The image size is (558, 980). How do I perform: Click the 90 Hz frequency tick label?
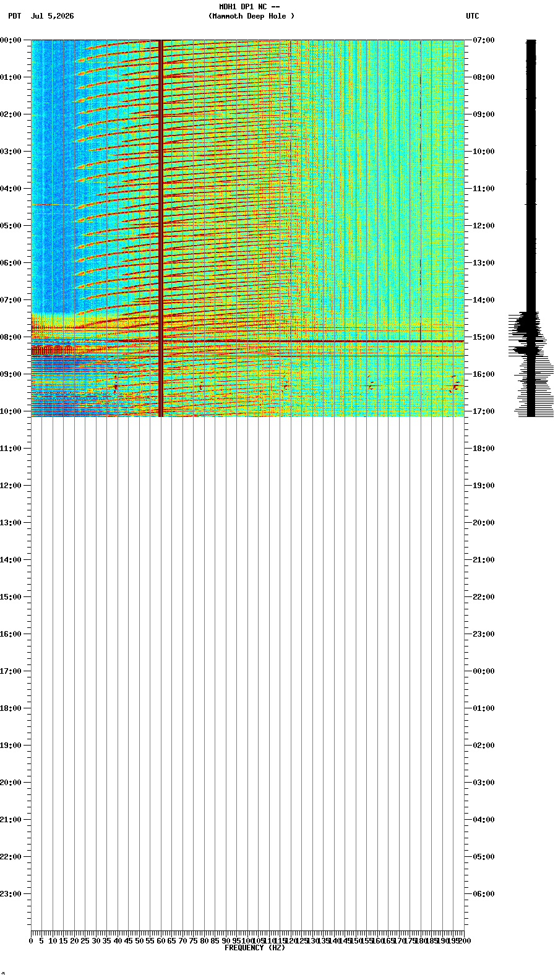tap(226, 941)
